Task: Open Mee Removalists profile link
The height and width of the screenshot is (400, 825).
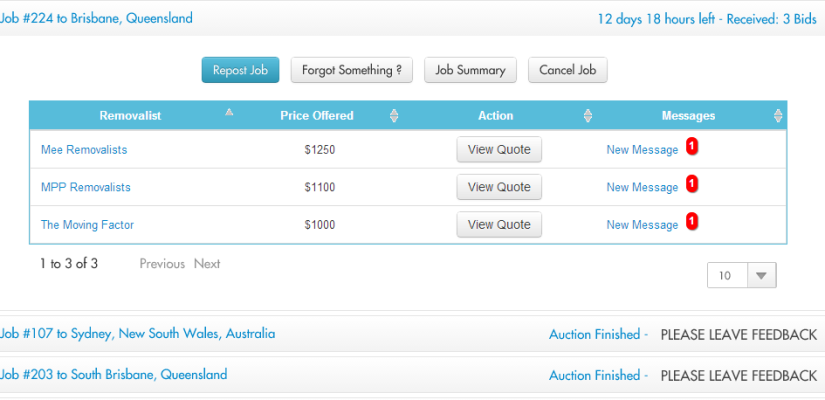Action: coord(84,150)
